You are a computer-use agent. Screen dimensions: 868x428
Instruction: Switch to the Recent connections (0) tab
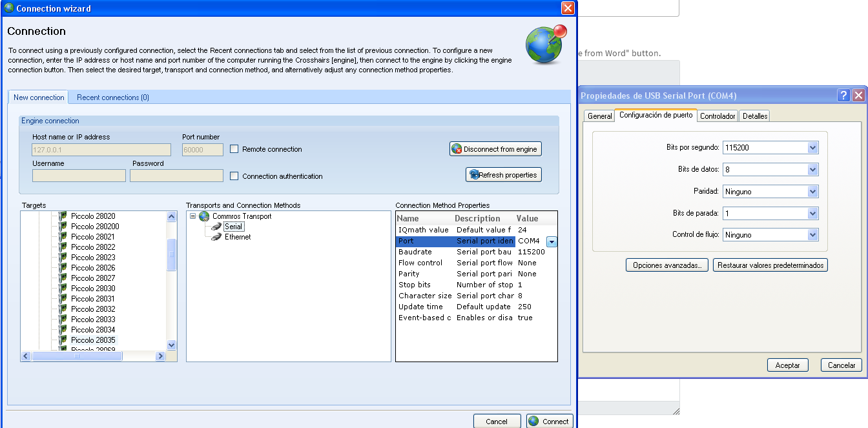[x=113, y=97]
